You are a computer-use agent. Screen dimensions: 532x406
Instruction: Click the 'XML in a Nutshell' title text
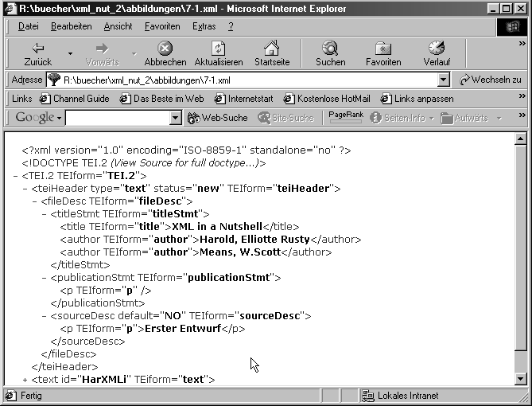(217, 227)
